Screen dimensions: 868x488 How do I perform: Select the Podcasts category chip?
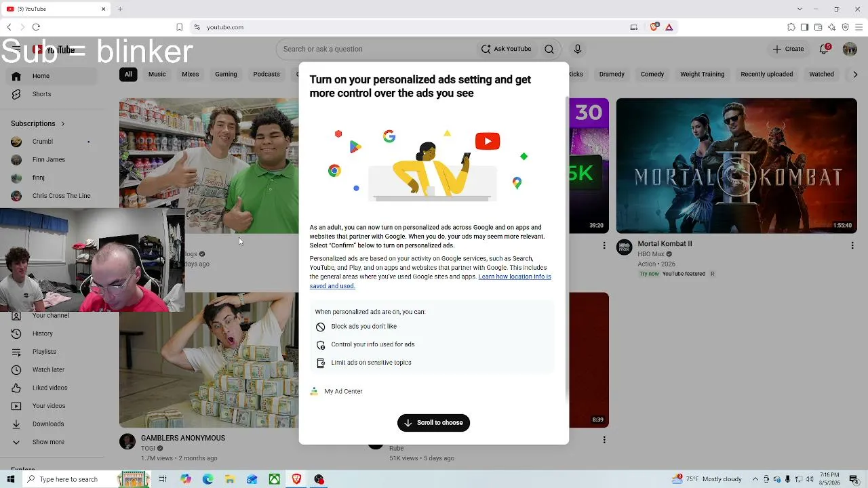(267, 75)
